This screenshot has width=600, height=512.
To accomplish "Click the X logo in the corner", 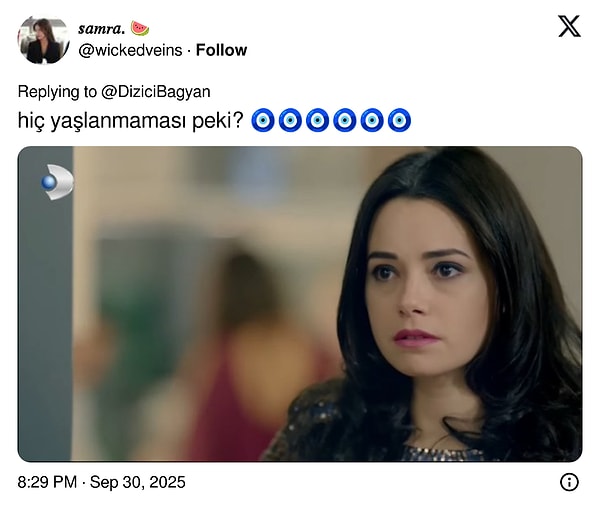I will coord(569,26).
